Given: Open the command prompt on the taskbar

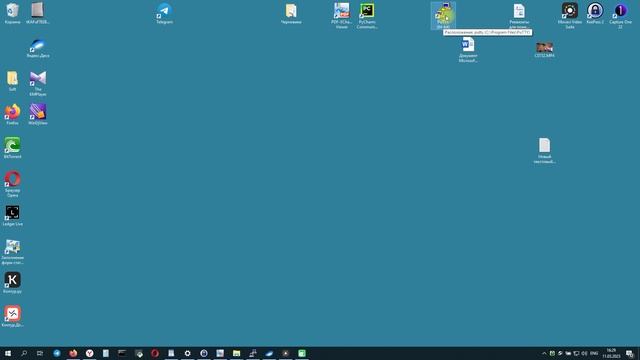Looking at the screenshot, I should click(x=122, y=353).
